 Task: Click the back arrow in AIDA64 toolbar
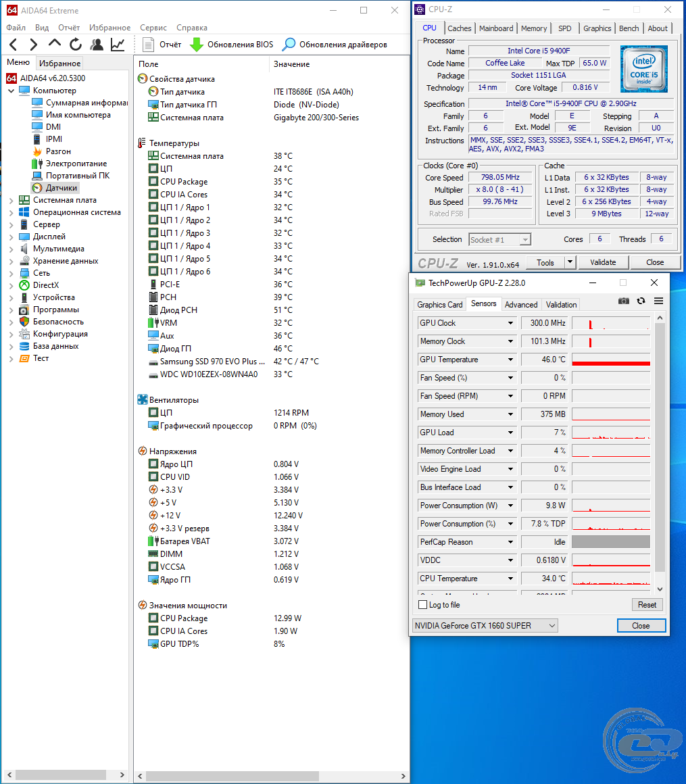[x=14, y=45]
